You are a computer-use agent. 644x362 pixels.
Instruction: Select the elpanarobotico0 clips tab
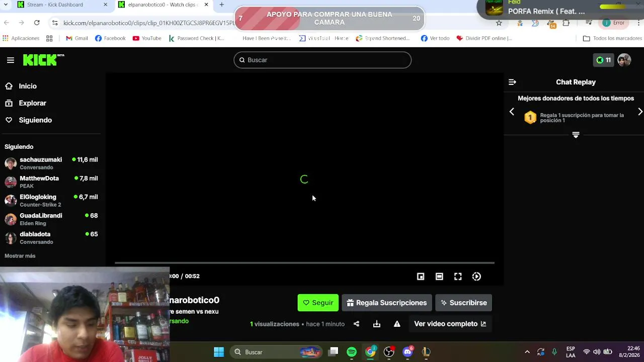tap(164, 5)
